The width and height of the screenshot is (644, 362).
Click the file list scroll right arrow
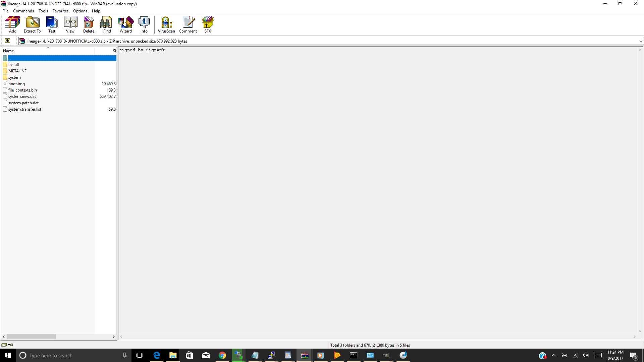pyautogui.click(x=113, y=337)
